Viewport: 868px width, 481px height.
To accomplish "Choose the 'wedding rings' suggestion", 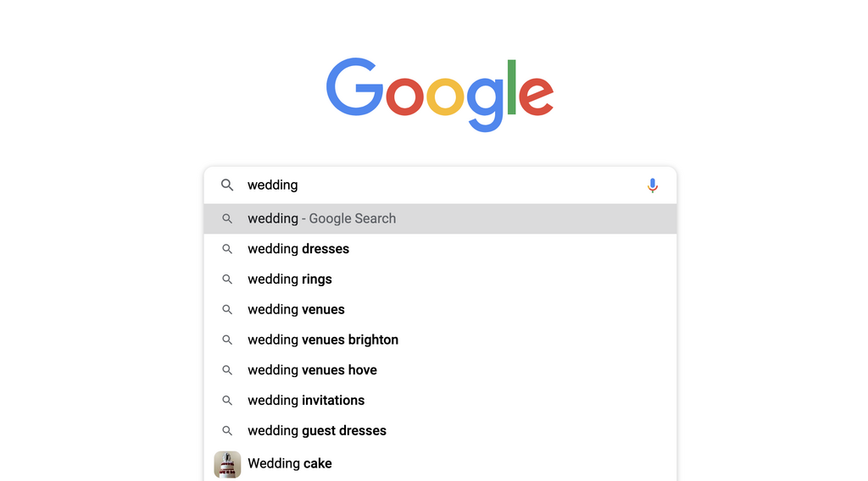I will [290, 279].
